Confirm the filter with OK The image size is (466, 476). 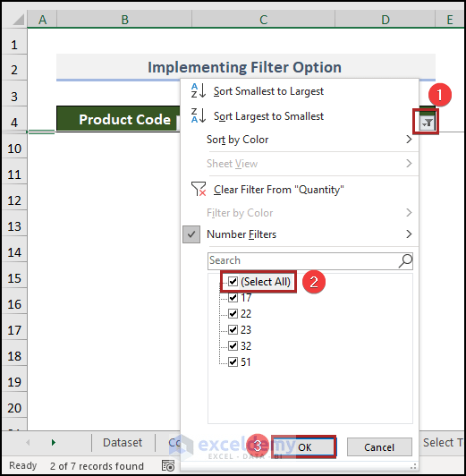[304, 446]
